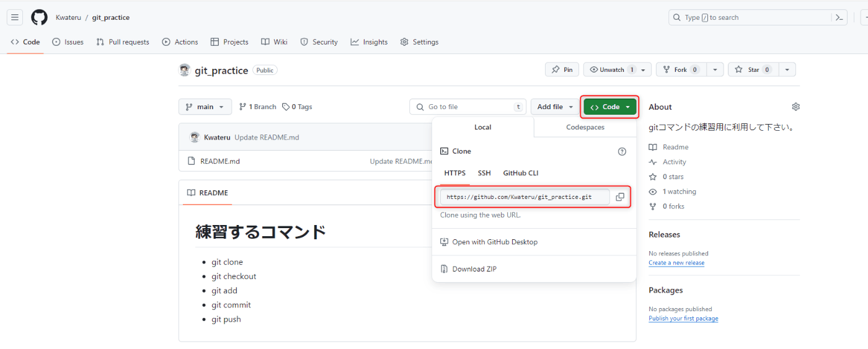Click Kwateru avatar in commit row

tap(195, 137)
